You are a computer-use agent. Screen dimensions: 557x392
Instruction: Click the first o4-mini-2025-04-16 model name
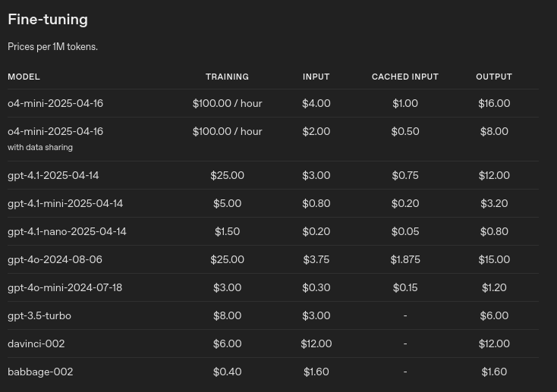(x=55, y=103)
